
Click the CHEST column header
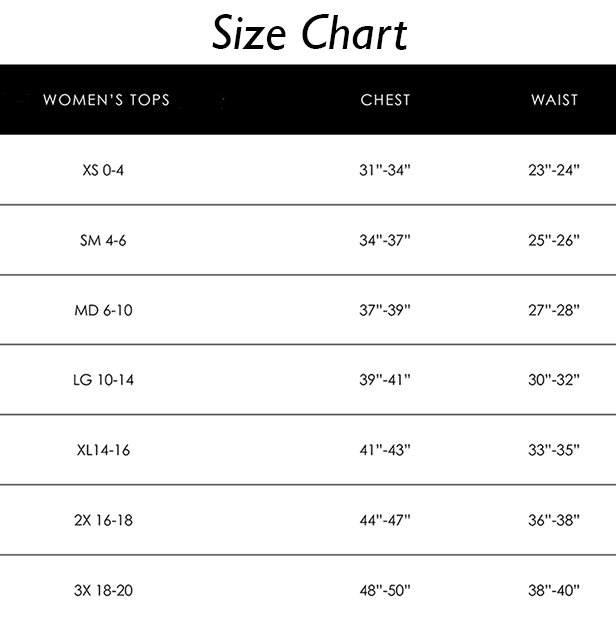click(385, 100)
